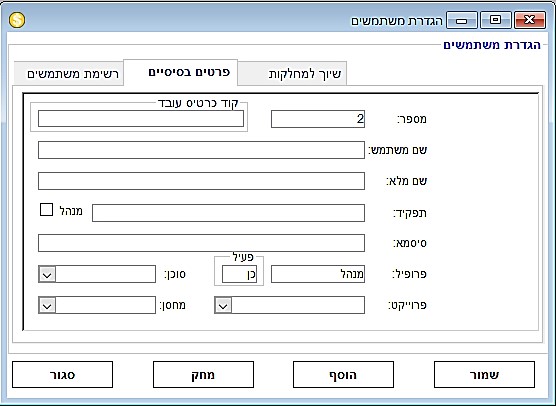The image size is (556, 406).
Task: Click the תפקיד text field
Action: tap(228, 213)
